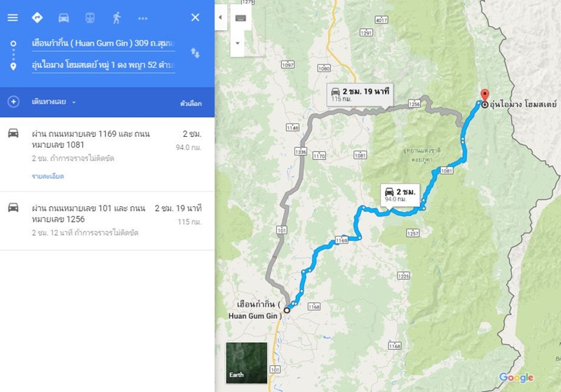Open the hamburger main menu

pos(13,18)
